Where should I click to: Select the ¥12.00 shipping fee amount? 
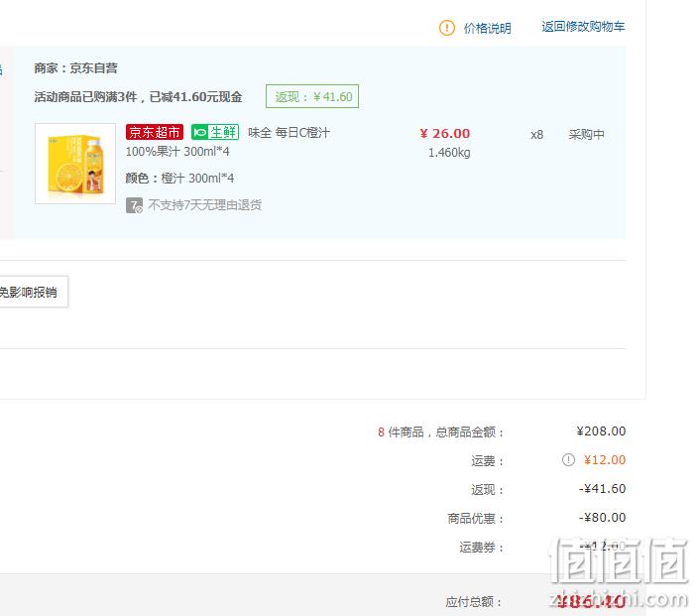(x=605, y=460)
